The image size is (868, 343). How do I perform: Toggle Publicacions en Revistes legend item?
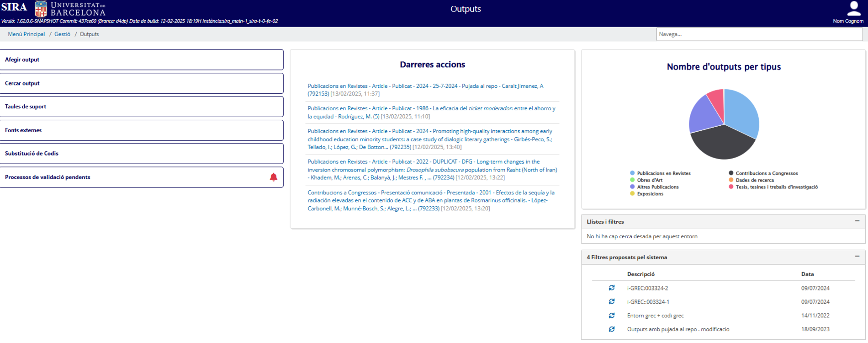663,173
